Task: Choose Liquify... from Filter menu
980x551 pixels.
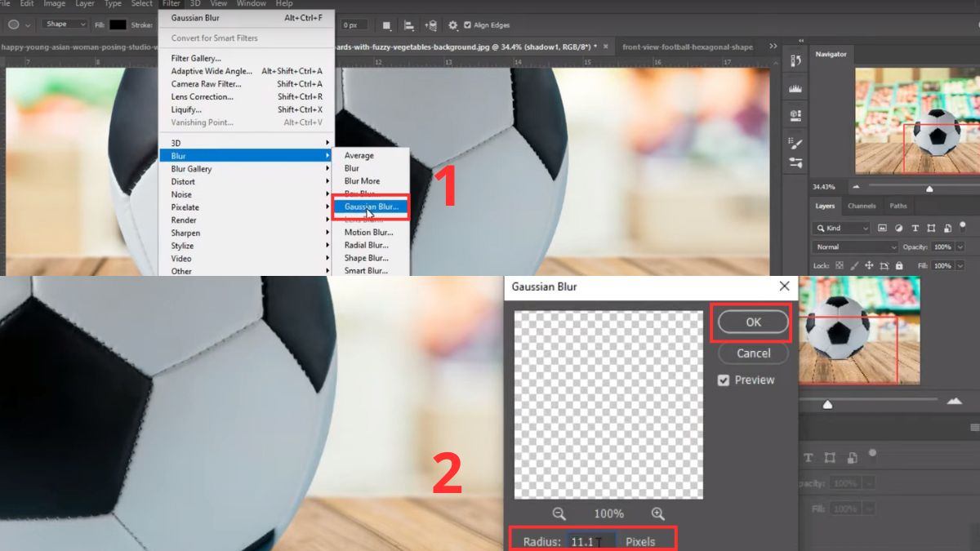Action: click(x=246, y=109)
